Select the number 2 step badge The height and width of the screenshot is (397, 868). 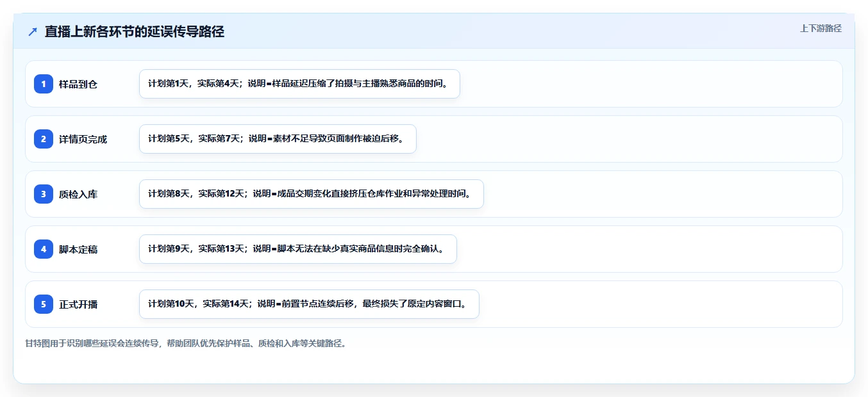[x=44, y=139]
